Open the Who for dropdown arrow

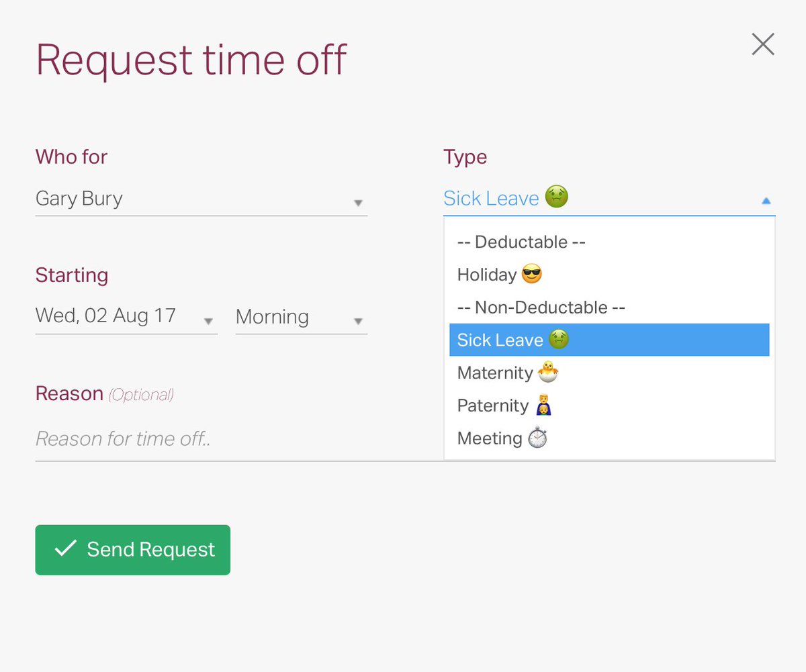click(358, 203)
